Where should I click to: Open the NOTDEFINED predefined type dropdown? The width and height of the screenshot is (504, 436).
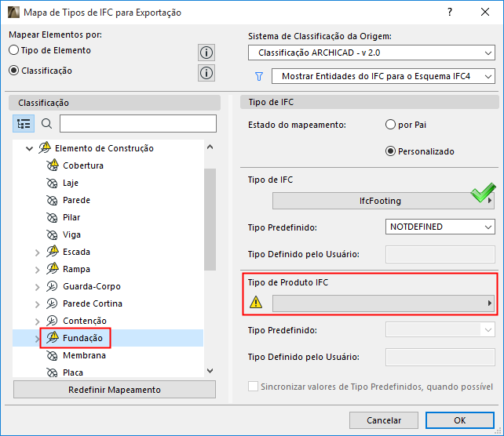(x=440, y=227)
